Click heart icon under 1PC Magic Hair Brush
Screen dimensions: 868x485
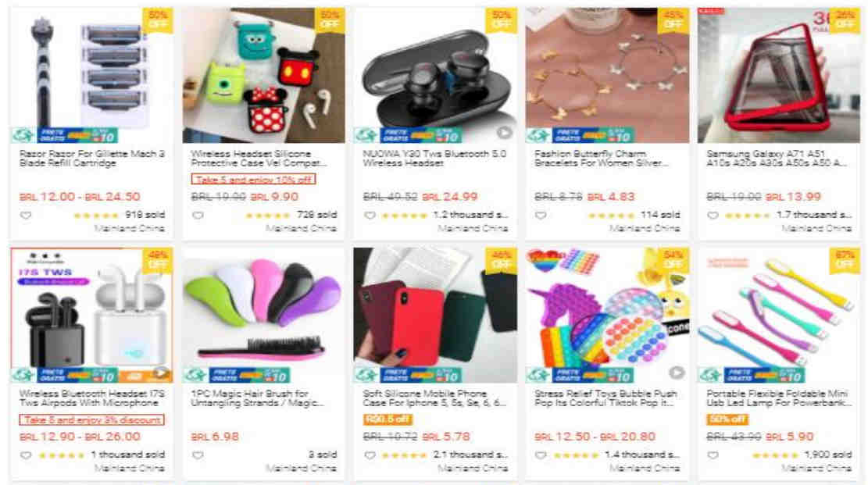pos(198,455)
